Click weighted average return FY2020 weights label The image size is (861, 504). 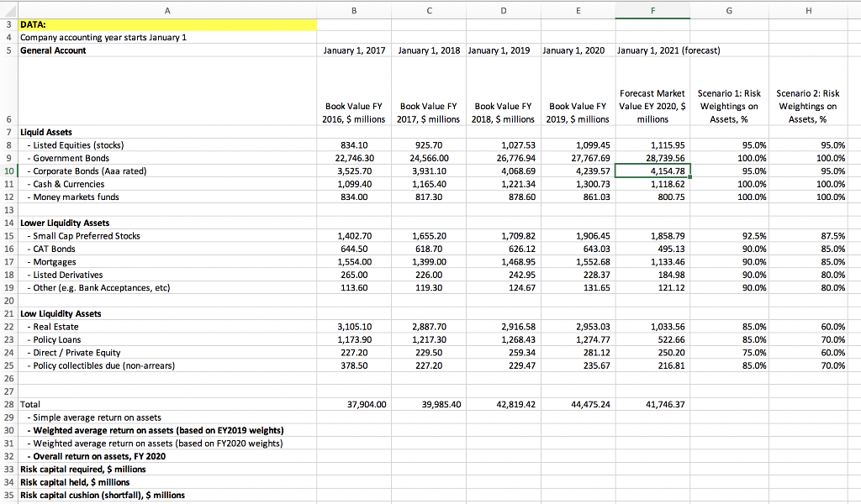[155, 444]
